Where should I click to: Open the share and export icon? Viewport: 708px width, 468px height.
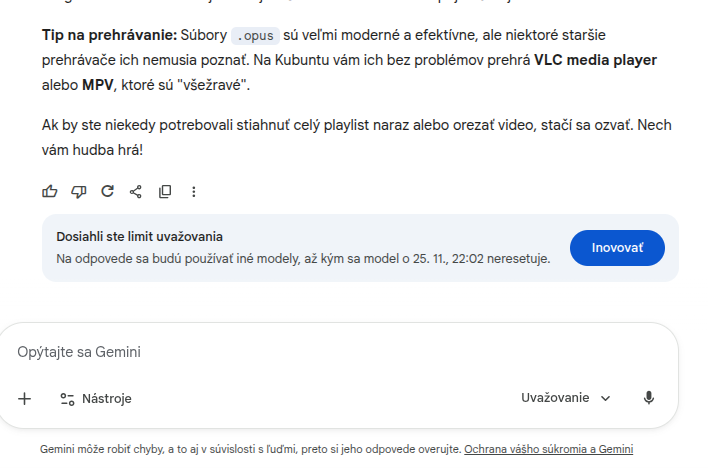[x=137, y=191]
